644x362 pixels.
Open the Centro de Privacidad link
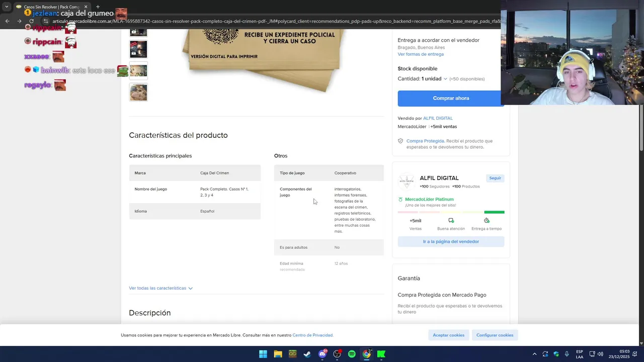(x=312, y=335)
